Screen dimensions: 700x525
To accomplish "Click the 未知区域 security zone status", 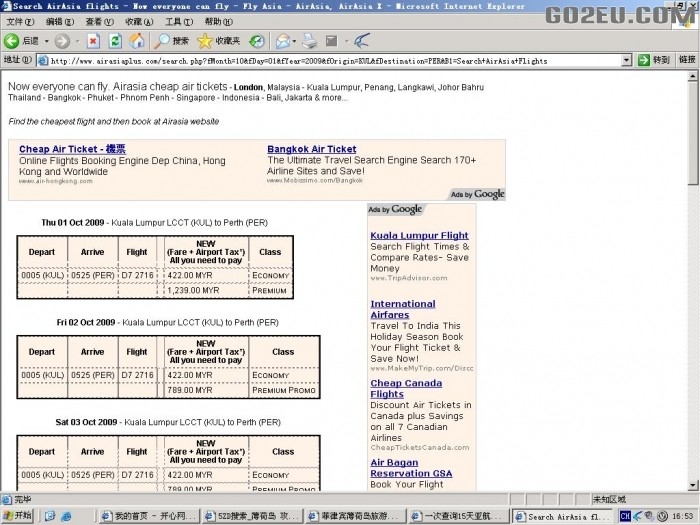I will (609, 499).
